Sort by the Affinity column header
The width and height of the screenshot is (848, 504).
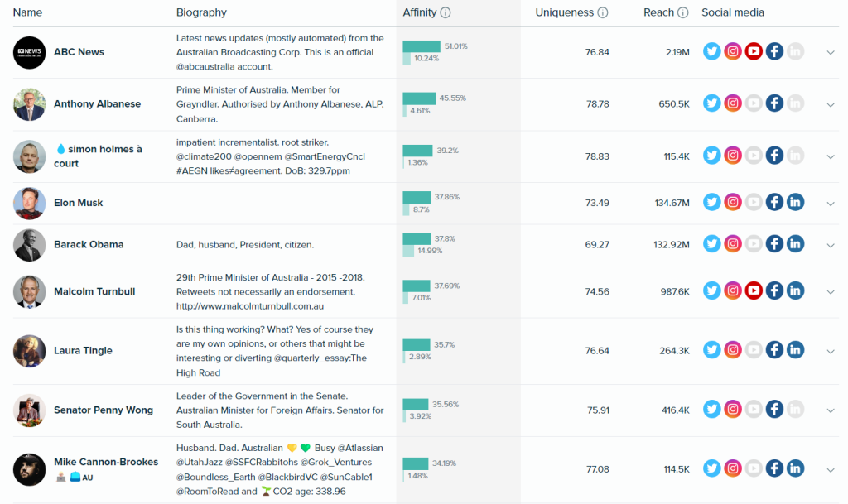pyautogui.click(x=419, y=12)
